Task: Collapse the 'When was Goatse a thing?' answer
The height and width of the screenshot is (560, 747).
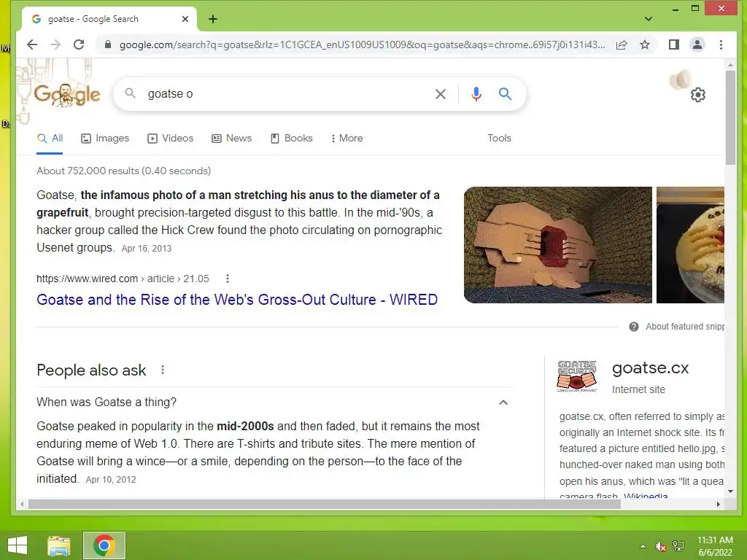Action: [x=503, y=402]
